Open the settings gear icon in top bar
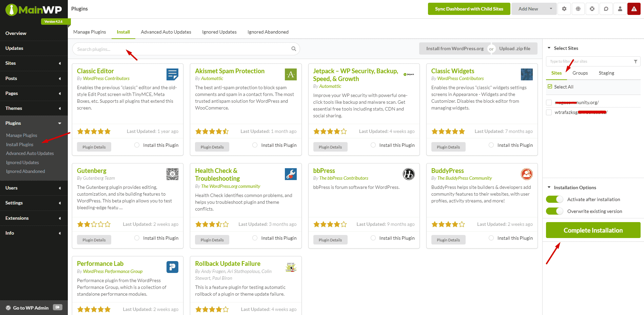 [x=564, y=9]
